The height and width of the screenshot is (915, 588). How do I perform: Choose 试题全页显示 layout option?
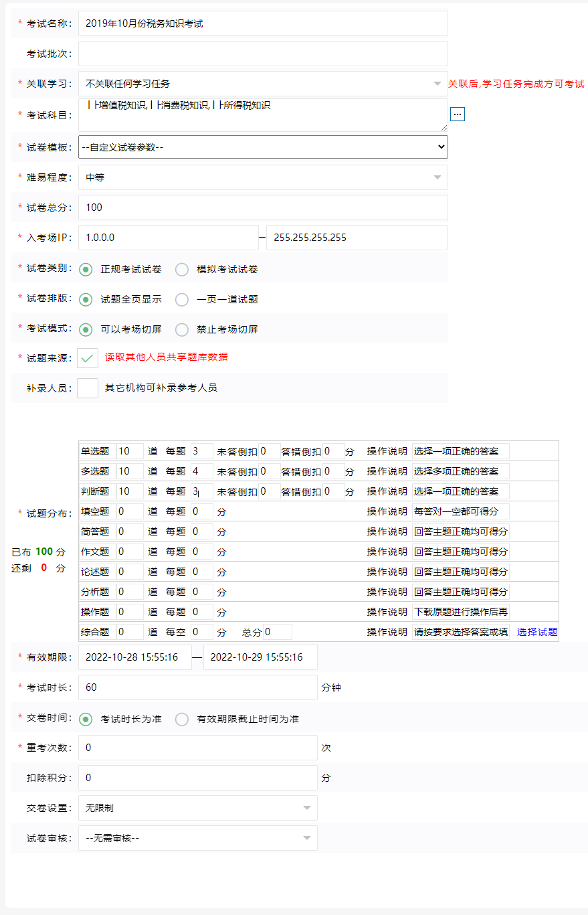point(86,300)
